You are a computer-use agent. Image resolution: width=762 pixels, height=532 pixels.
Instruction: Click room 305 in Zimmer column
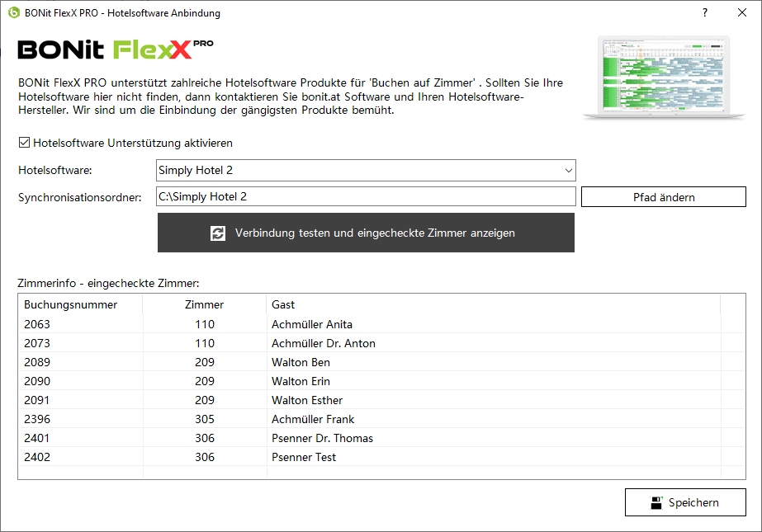(x=205, y=419)
